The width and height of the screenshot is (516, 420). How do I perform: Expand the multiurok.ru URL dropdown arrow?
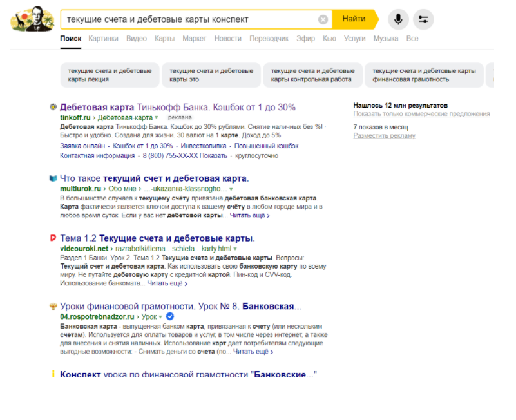(231, 189)
